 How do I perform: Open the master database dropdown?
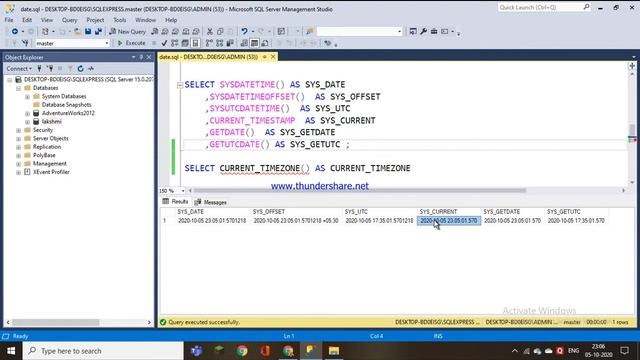107,43
